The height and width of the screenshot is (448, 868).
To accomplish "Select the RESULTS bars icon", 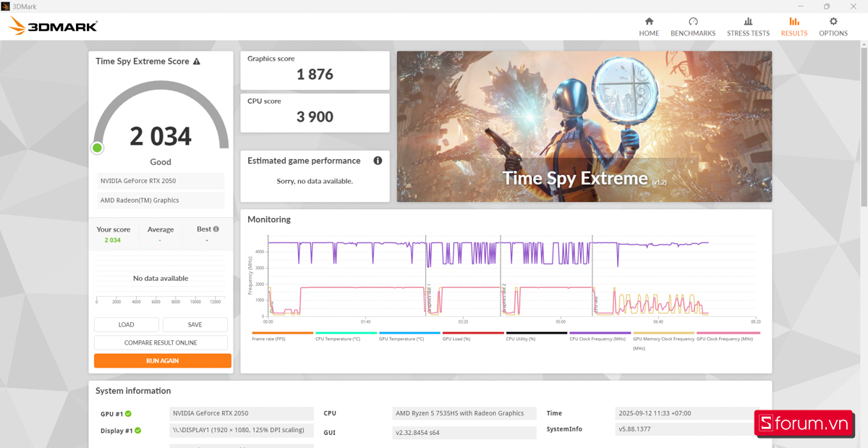I will coord(794,22).
